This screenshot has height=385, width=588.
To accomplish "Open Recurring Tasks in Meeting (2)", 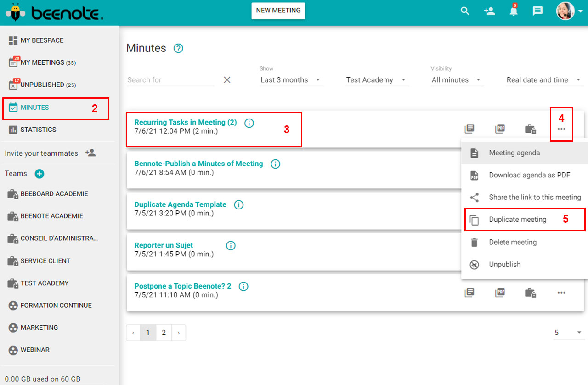I will click(186, 123).
